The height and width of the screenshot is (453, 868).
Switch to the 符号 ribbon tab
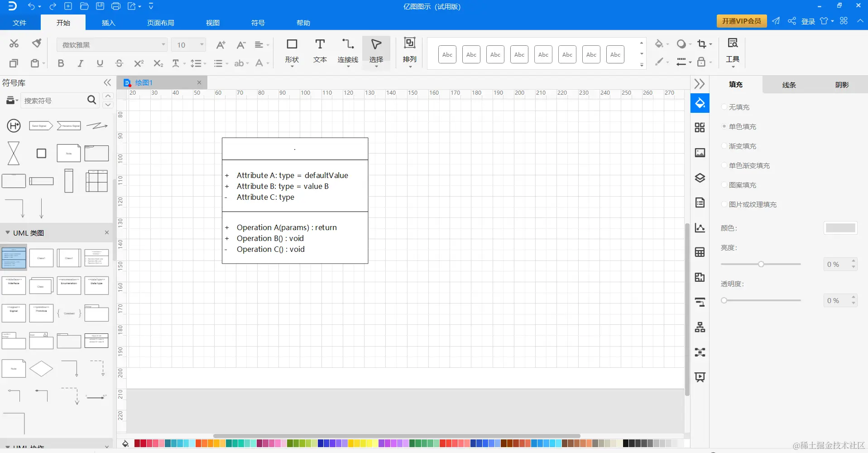pos(258,23)
